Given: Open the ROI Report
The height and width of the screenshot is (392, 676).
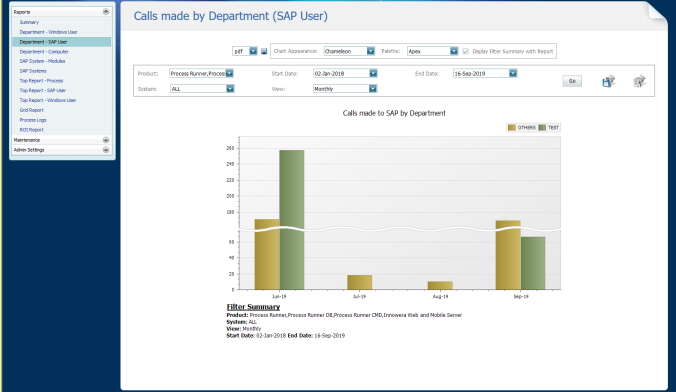Looking at the screenshot, I should 31,129.
